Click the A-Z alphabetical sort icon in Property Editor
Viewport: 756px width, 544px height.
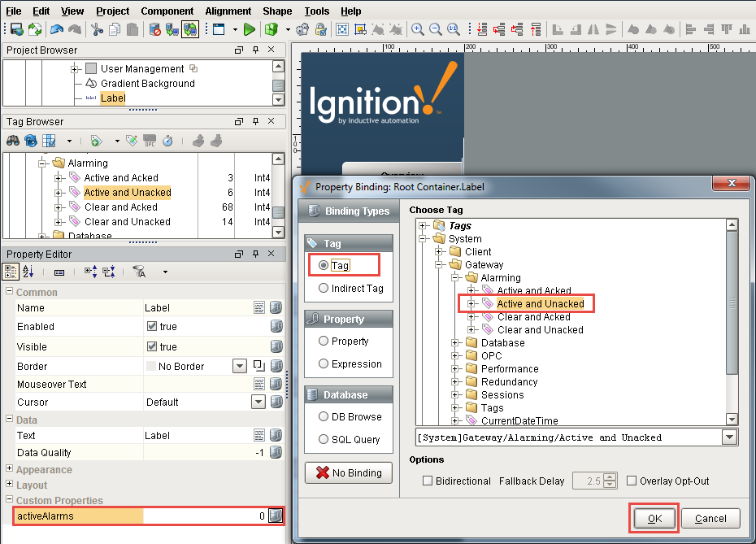pyautogui.click(x=28, y=272)
